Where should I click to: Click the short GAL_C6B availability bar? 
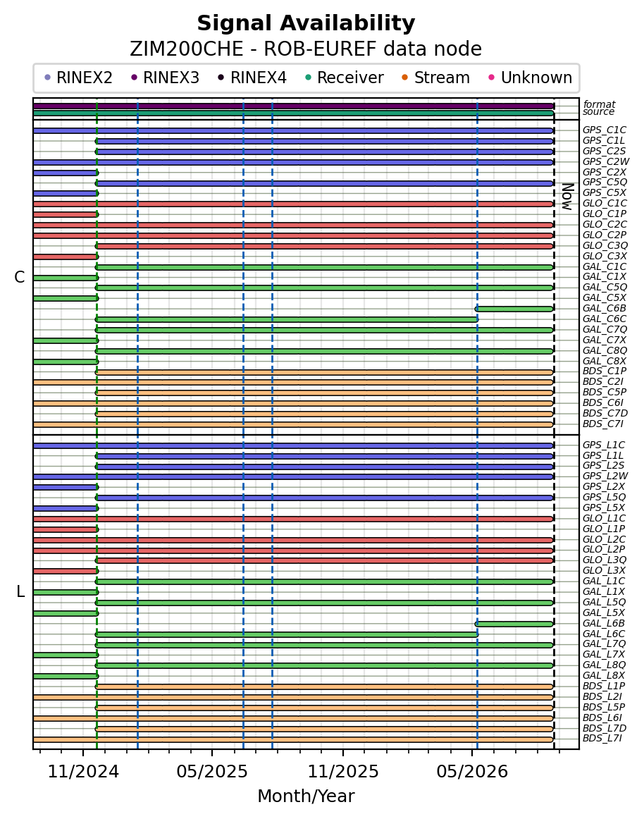(x=514, y=309)
